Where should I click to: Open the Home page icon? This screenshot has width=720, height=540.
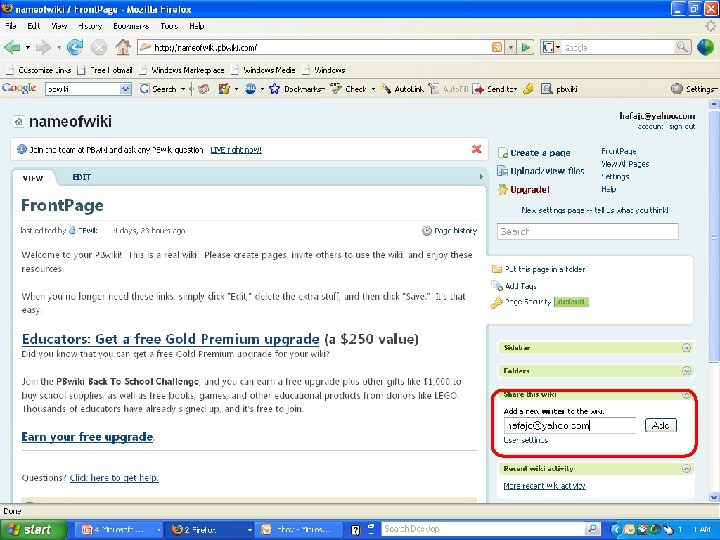(x=123, y=47)
